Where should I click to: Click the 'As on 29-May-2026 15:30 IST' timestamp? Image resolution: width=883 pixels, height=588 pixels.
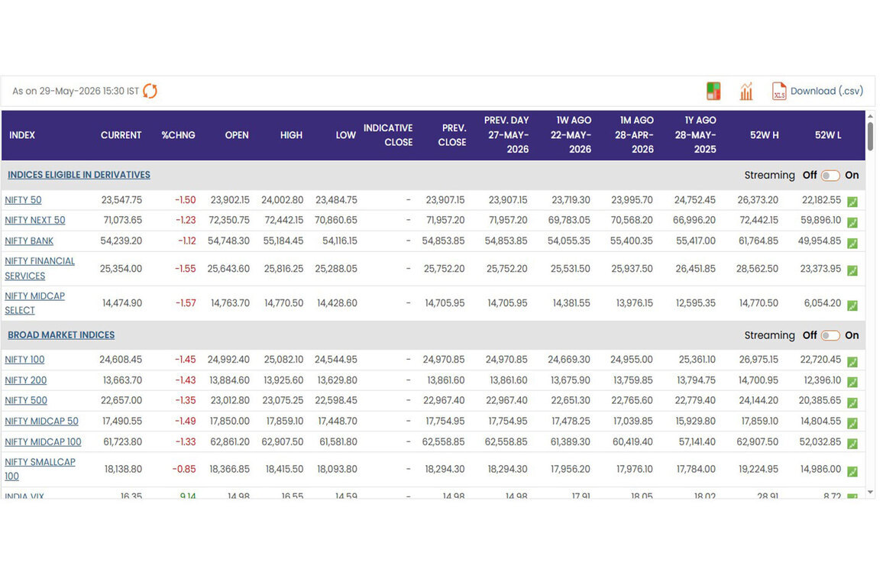tap(76, 91)
